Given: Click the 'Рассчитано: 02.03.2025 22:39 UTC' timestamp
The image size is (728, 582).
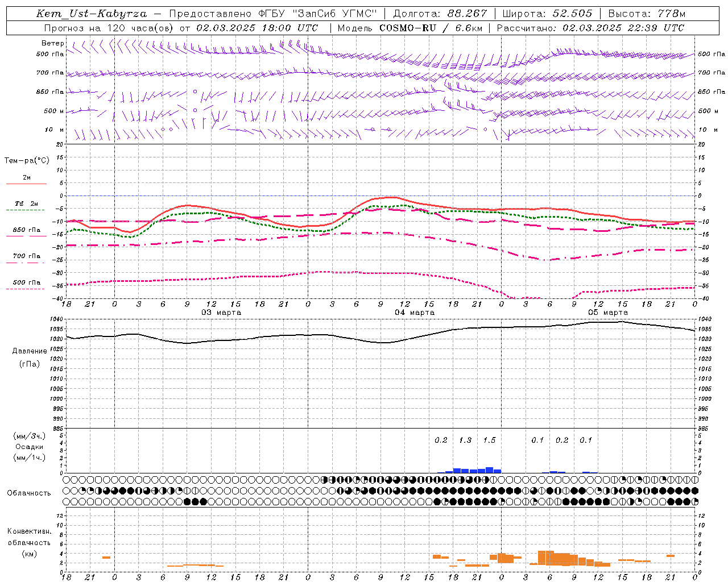Looking at the screenshot, I should [590, 28].
